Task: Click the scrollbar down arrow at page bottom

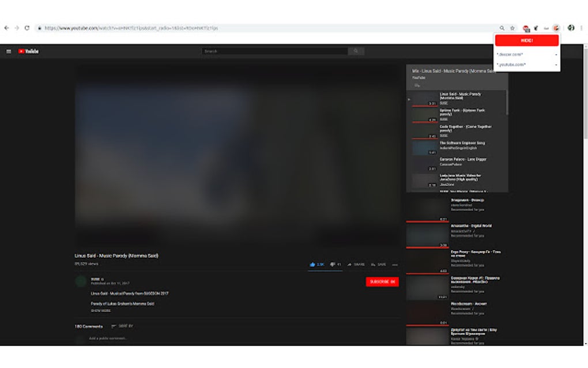Action: [x=585, y=343]
